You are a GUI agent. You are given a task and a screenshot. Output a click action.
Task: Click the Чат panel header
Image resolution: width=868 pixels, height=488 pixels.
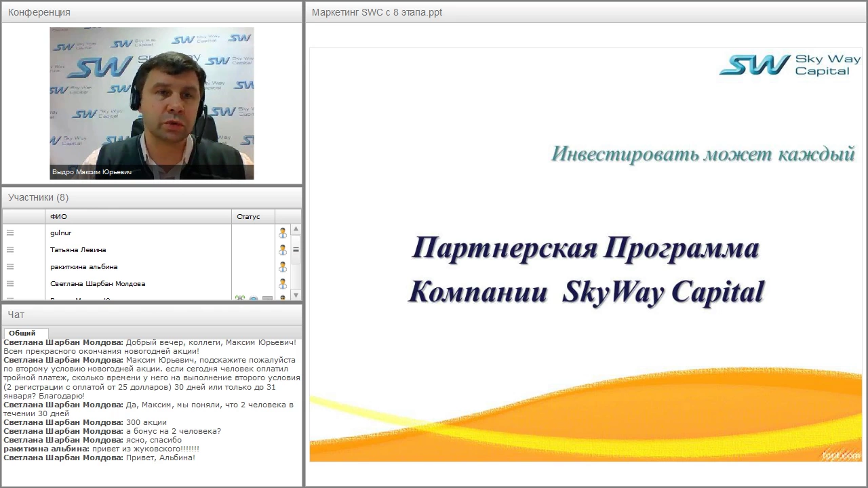[x=152, y=314]
